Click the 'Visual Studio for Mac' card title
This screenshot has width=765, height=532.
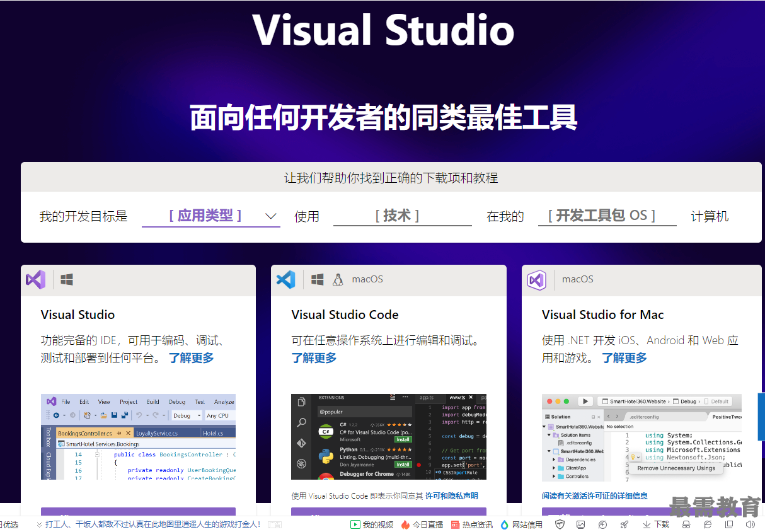pos(602,315)
